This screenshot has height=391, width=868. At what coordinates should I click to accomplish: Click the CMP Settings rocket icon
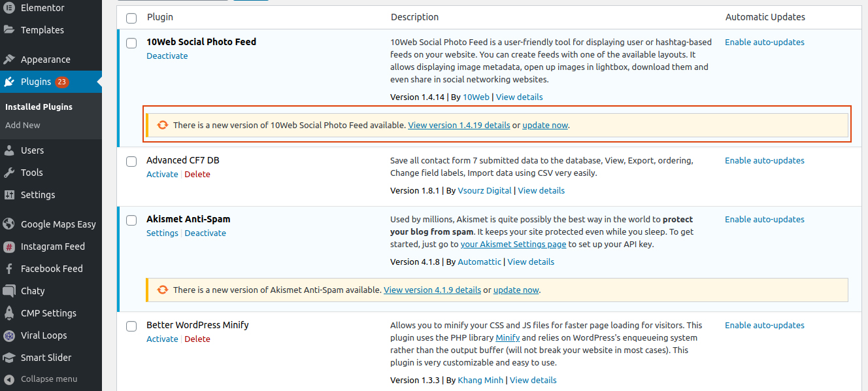[9, 313]
